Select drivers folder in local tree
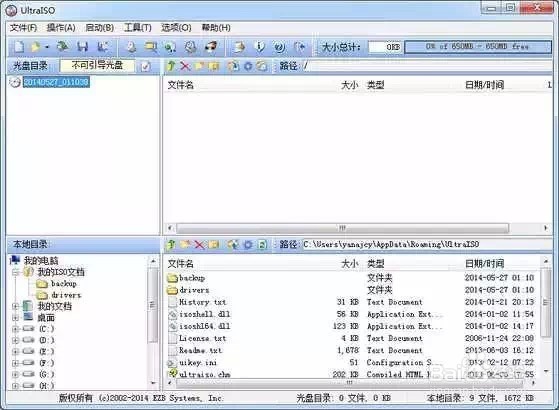The image size is (559, 410). (x=66, y=295)
